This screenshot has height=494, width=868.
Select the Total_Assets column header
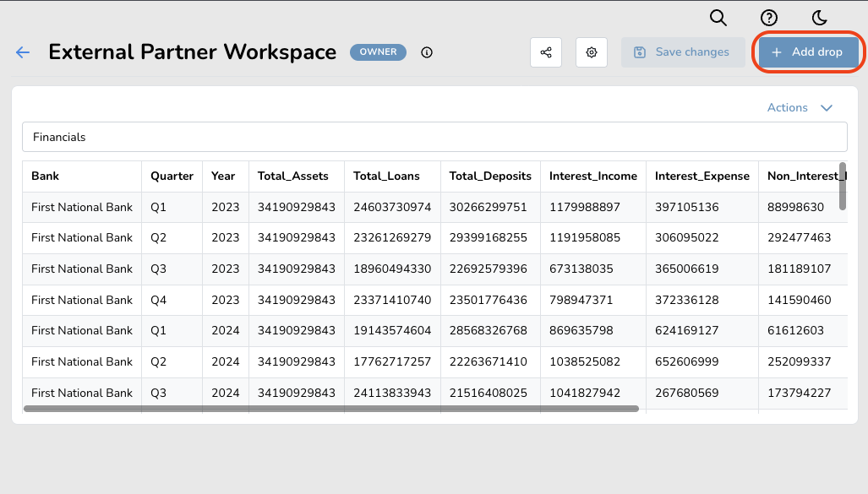coord(296,176)
